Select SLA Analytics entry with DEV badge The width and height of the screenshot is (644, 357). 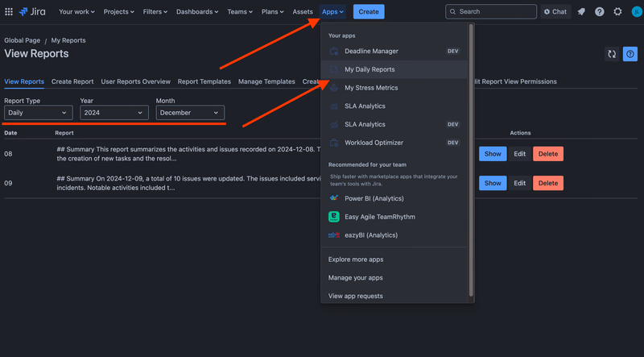[394, 124]
